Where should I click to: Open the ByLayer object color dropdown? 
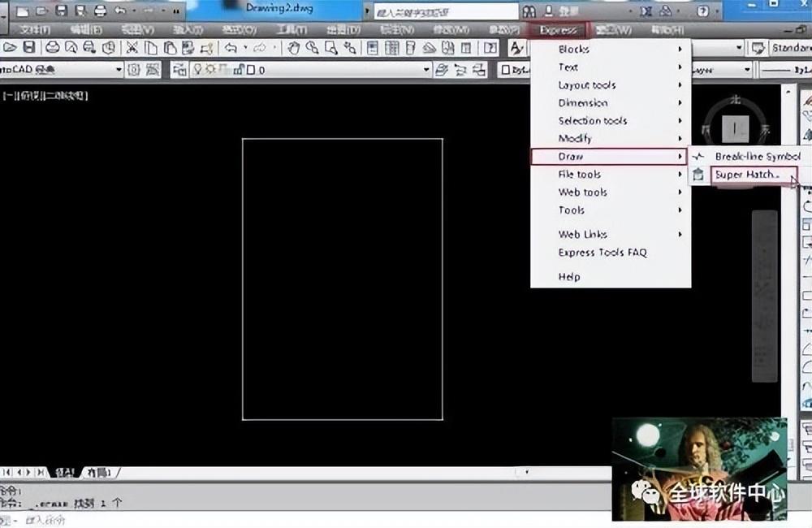(513, 69)
